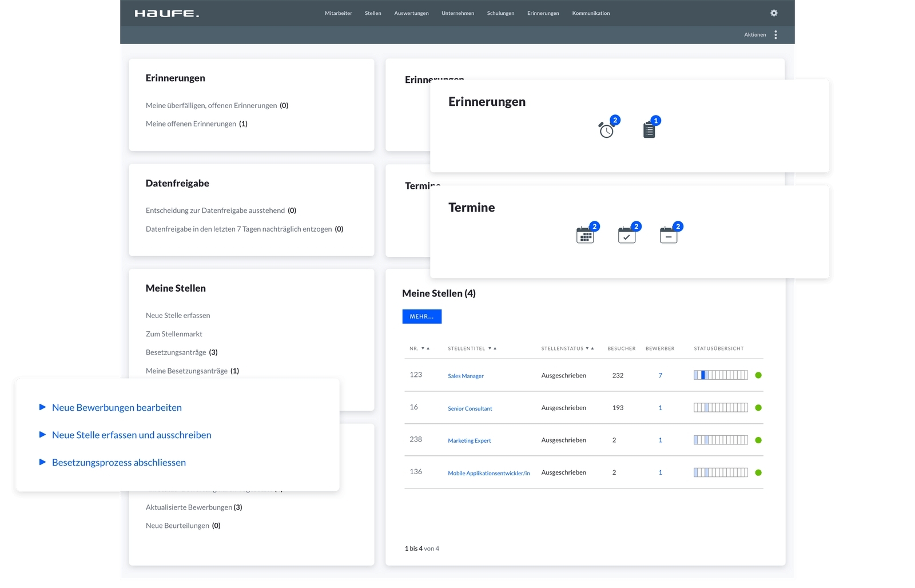
Task: Open the Mobile Applikationsentwickler/in job link
Action: point(489,473)
